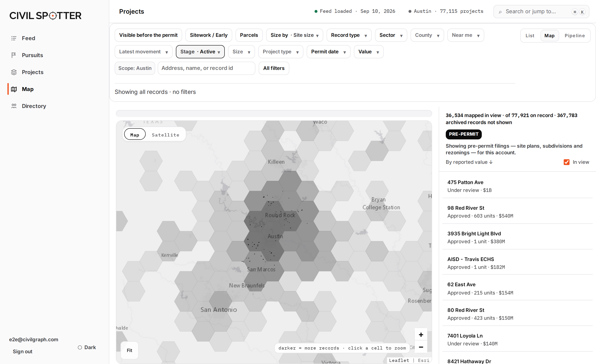Open the Sector dropdown
Viewport: 596px width, 364px height.
[x=391, y=35]
